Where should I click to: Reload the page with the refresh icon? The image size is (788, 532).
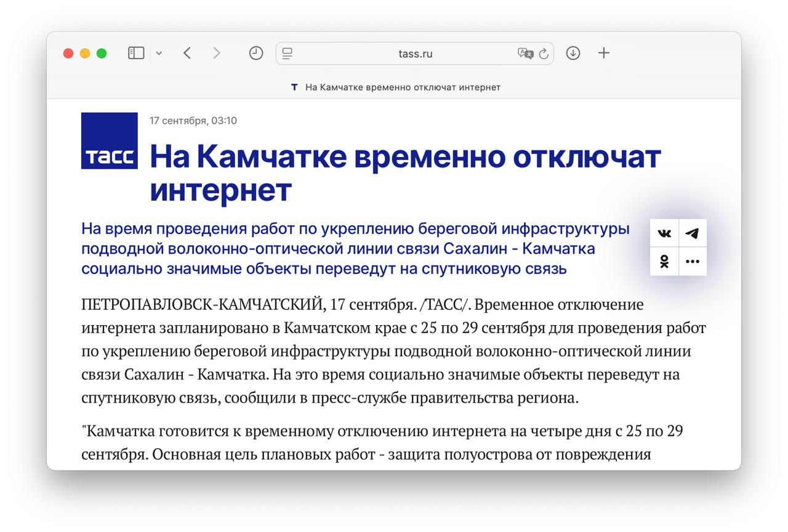[544, 54]
